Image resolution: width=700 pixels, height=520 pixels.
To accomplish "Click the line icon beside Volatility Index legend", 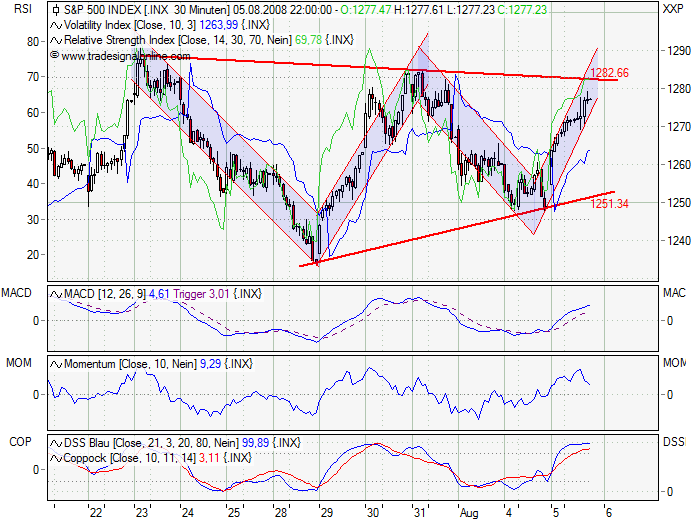I will pos(56,25).
